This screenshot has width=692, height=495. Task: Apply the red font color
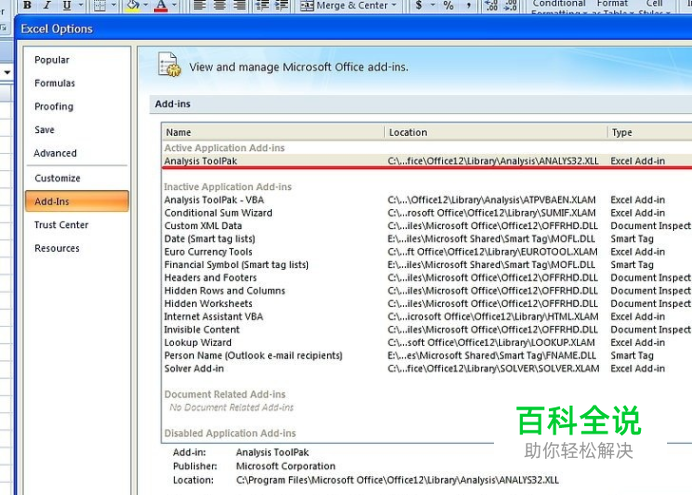161,5
